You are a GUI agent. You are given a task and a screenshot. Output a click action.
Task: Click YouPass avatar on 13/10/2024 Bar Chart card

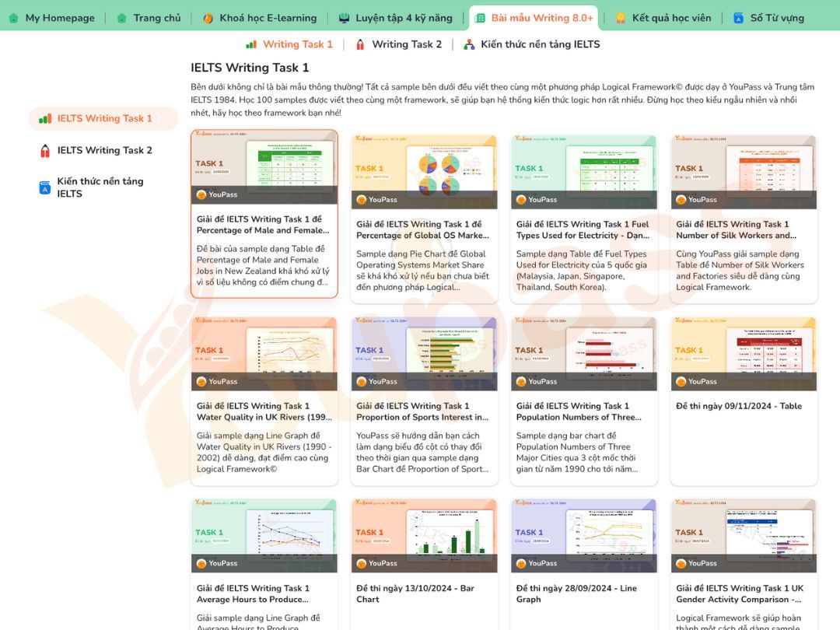(362, 564)
